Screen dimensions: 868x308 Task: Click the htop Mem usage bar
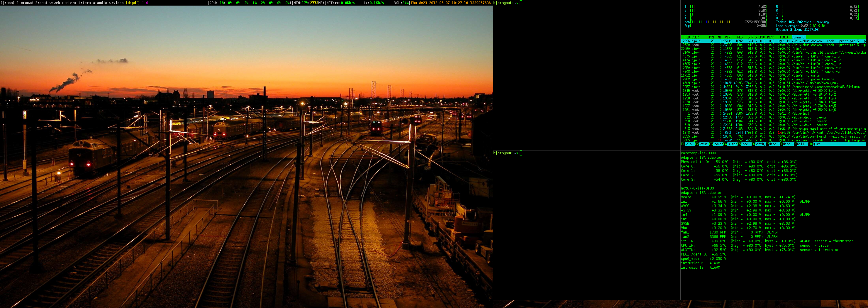(x=726, y=22)
